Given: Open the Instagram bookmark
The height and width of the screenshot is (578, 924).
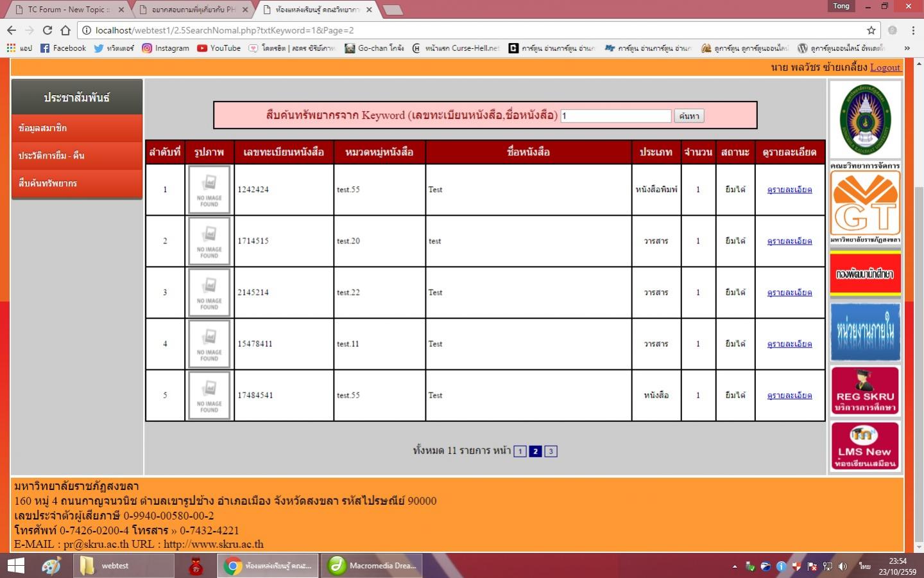Looking at the screenshot, I should [166, 48].
